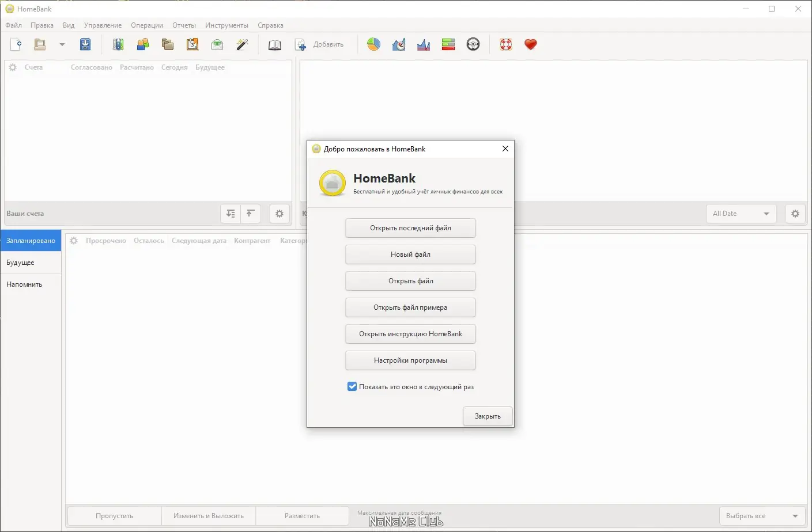Open the balance chart report icon
The width and height of the screenshot is (812, 532).
[424, 44]
